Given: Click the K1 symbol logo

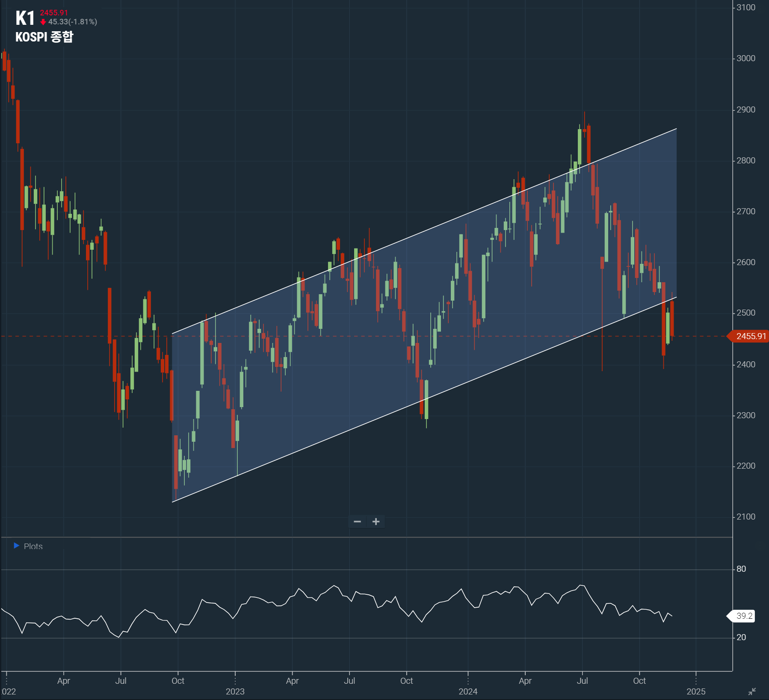Looking at the screenshot, I should click(x=25, y=18).
